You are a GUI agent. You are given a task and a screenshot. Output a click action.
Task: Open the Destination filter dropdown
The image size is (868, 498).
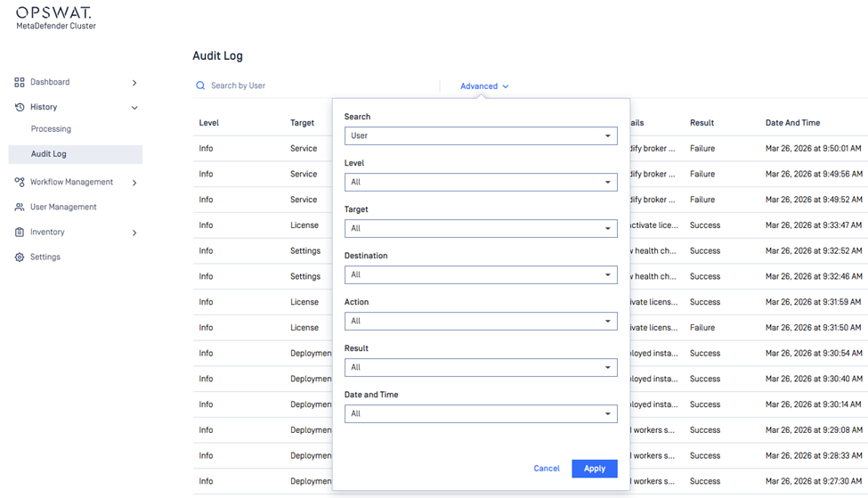[481, 274]
